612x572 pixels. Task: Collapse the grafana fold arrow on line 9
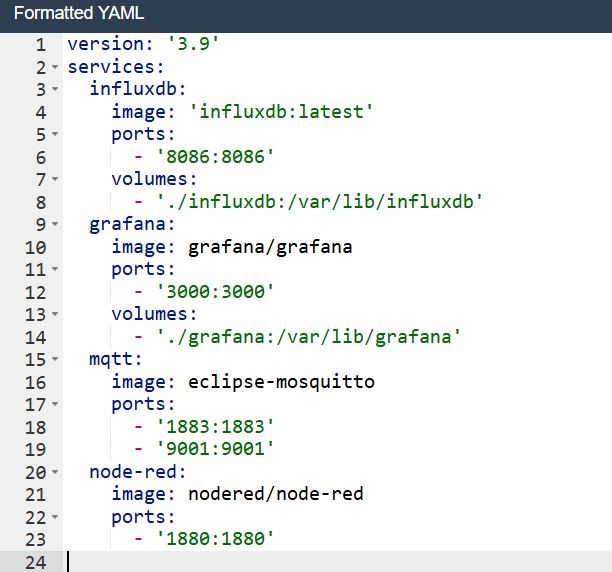55,224
